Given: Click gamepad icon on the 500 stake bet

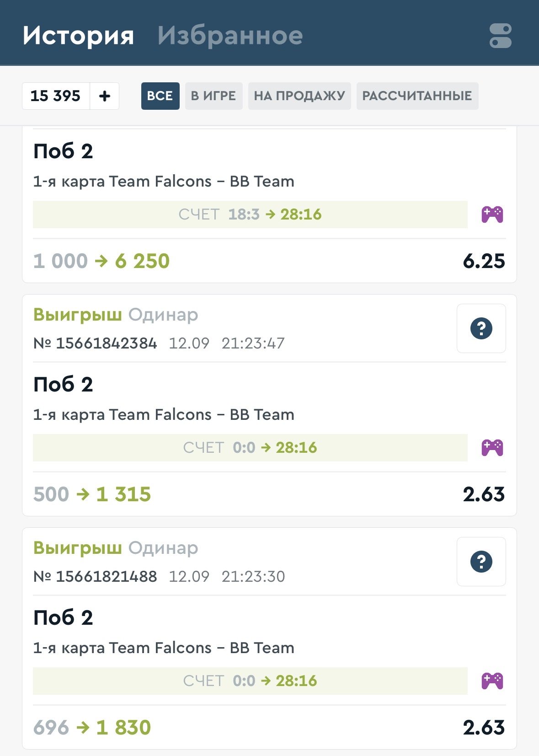Looking at the screenshot, I should coord(492,448).
